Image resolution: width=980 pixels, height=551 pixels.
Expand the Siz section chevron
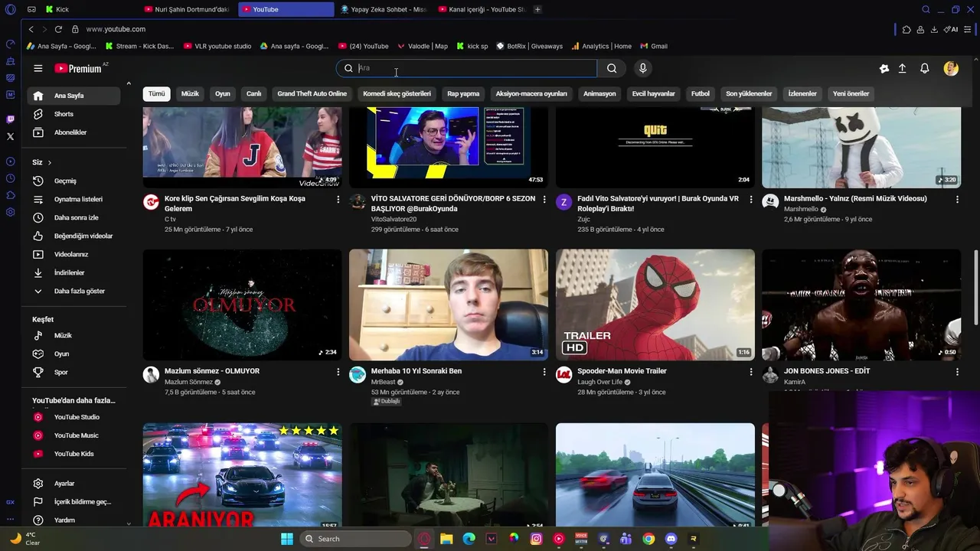[x=50, y=163]
